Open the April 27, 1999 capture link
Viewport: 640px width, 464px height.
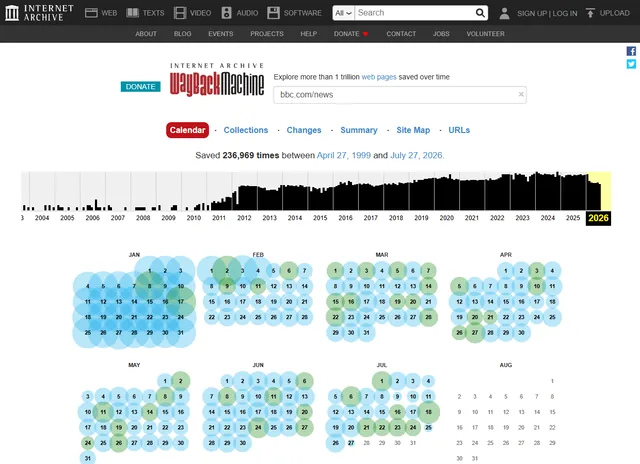(344, 155)
